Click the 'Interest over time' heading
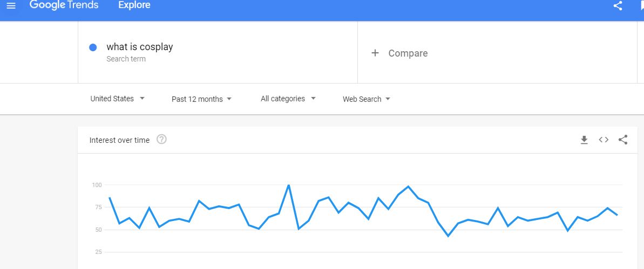This screenshot has width=644, height=269. click(x=119, y=140)
